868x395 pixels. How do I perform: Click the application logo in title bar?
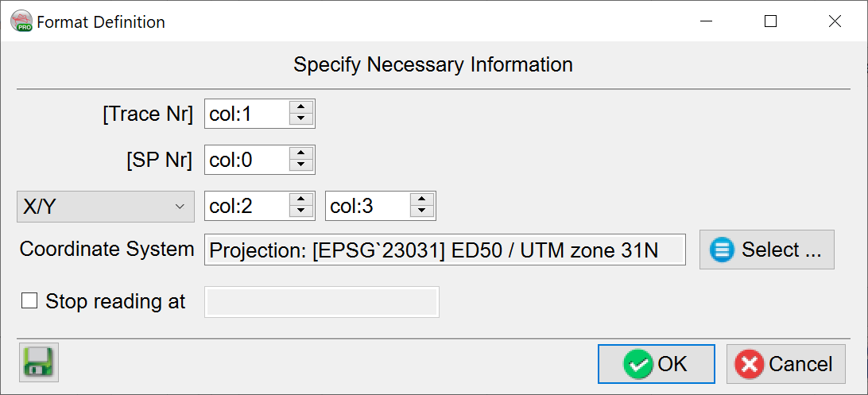(21, 21)
